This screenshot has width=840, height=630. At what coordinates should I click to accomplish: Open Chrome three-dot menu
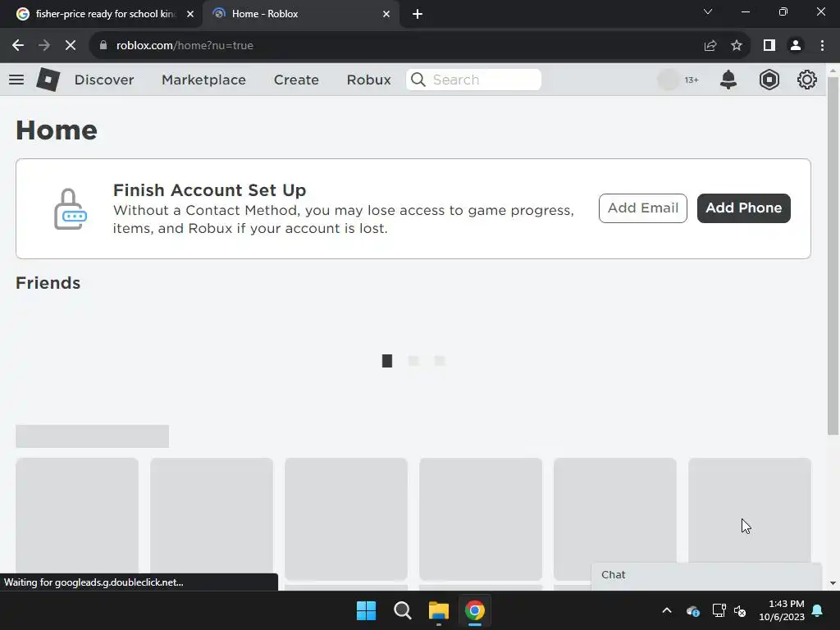pyautogui.click(x=822, y=46)
